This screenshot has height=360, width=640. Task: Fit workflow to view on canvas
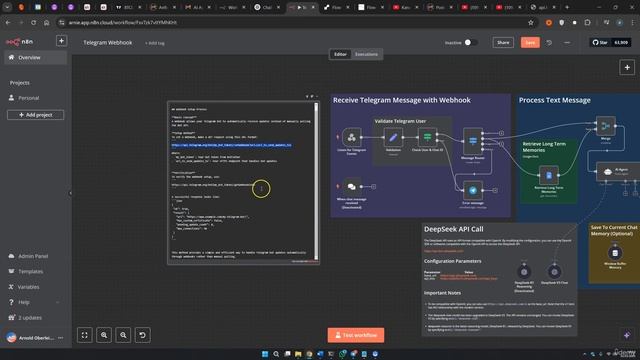84,335
